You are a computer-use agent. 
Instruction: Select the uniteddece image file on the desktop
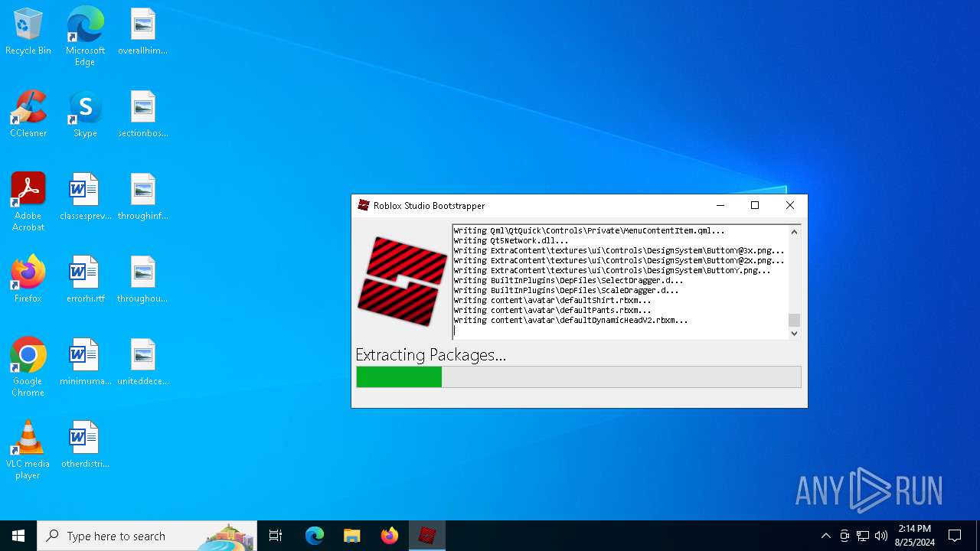point(142,363)
